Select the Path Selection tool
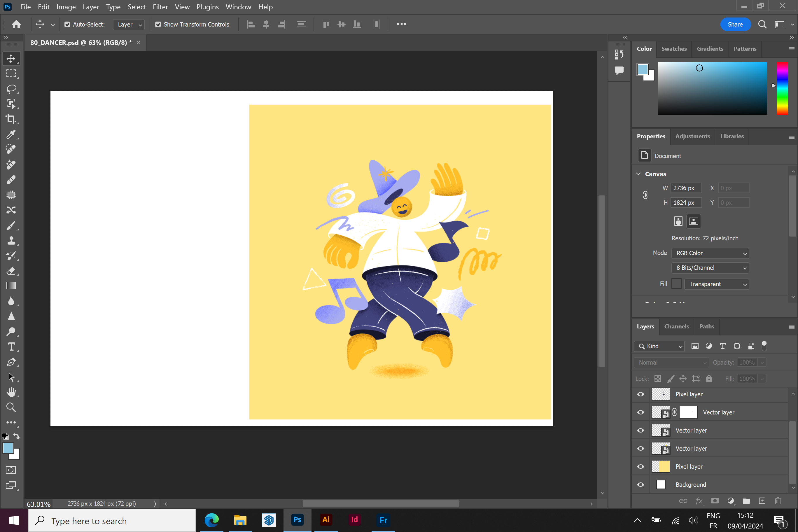 click(x=11, y=377)
